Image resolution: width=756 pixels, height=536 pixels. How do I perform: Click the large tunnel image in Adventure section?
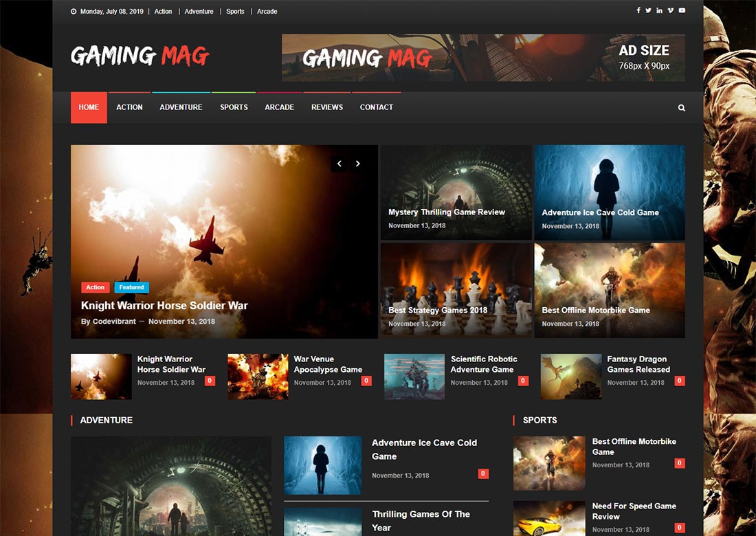[x=170, y=486]
